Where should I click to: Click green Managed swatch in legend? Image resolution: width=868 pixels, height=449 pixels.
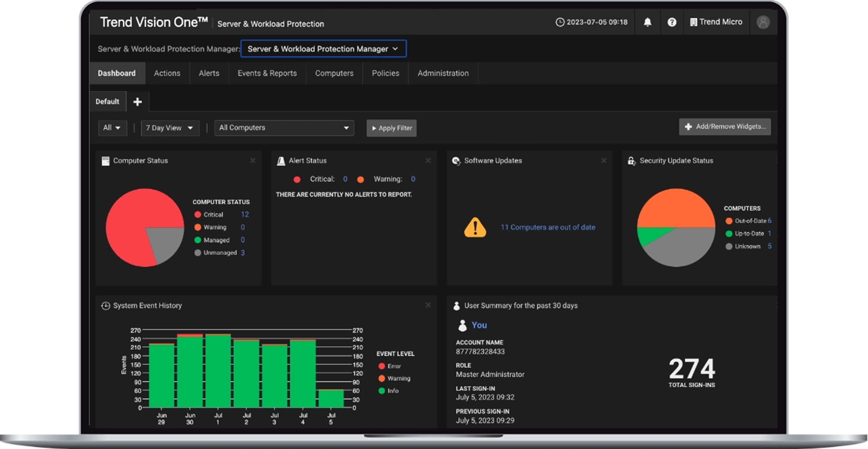click(198, 240)
